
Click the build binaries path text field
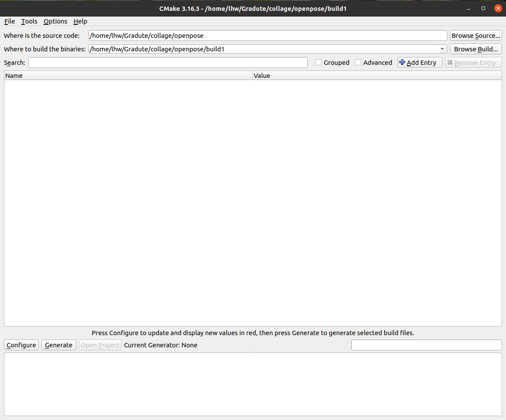tap(263, 49)
